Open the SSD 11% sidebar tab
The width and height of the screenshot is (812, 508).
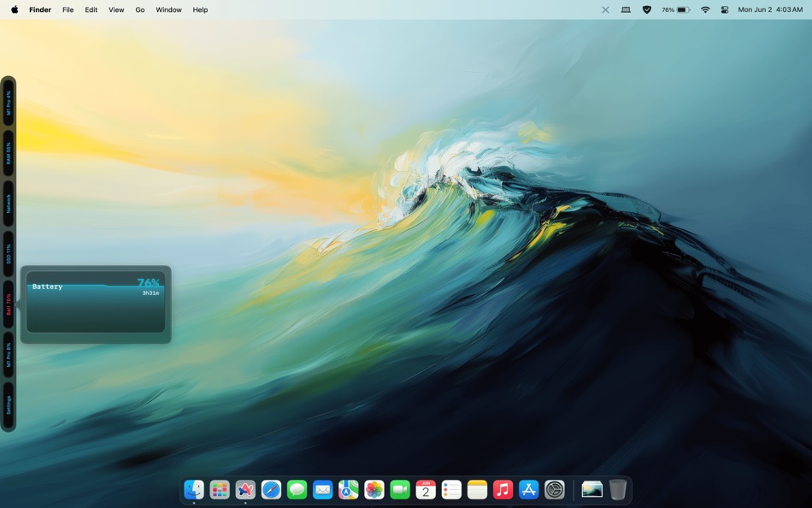[9, 254]
